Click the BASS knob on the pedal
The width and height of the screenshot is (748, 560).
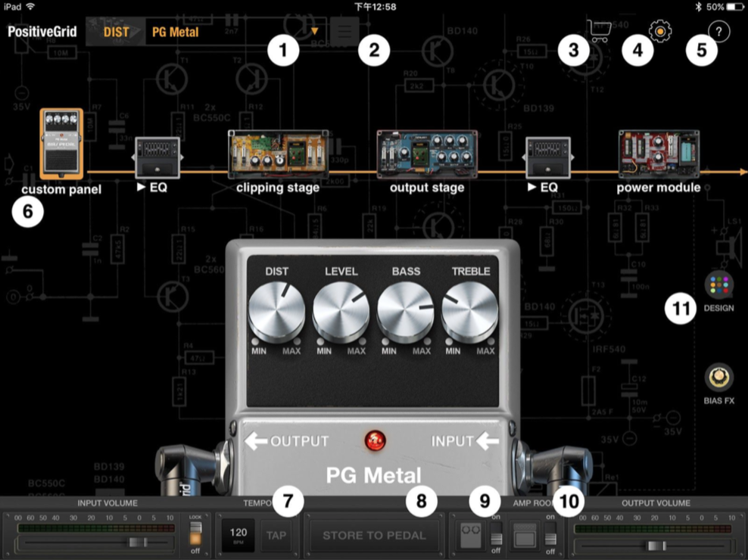(406, 311)
